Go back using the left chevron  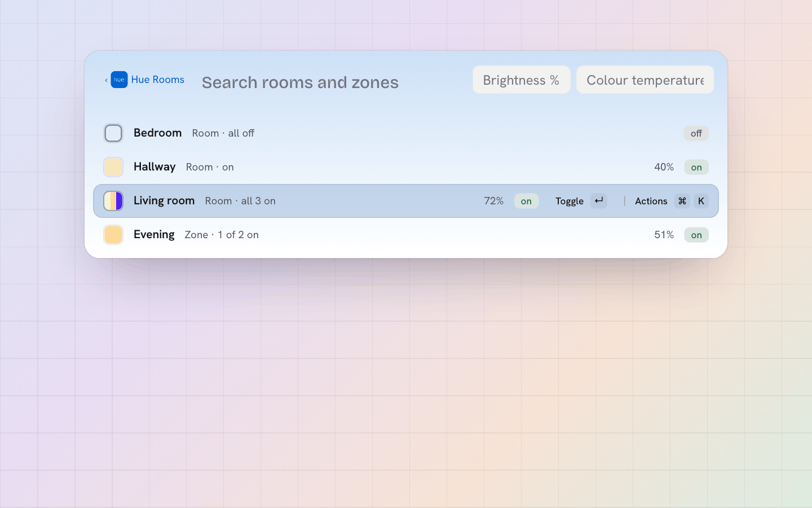[106, 80]
